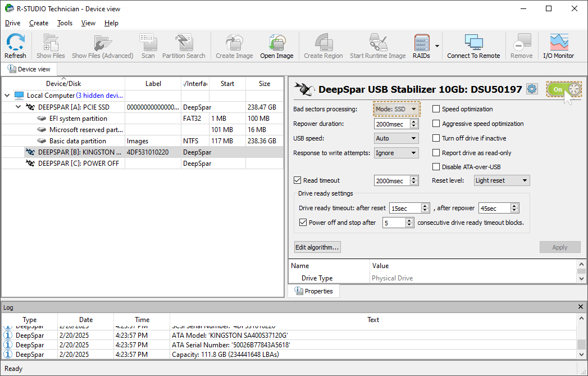Click the Edit algorithm button

point(317,247)
